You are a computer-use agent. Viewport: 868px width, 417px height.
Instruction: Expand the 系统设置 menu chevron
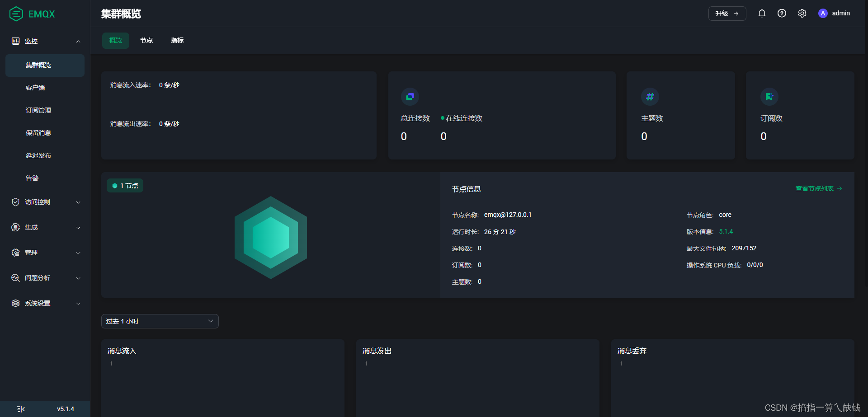(x=78, y=303)
